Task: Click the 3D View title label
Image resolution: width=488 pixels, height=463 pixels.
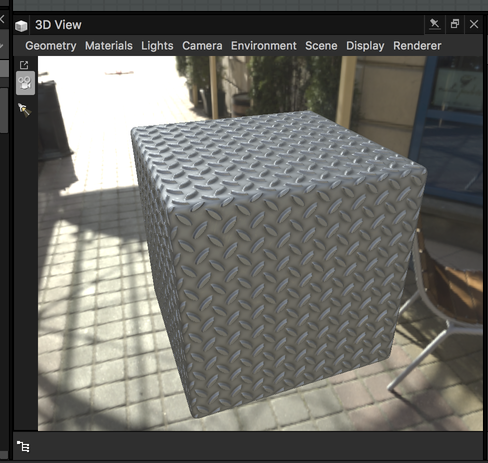Action: [58, 25]
